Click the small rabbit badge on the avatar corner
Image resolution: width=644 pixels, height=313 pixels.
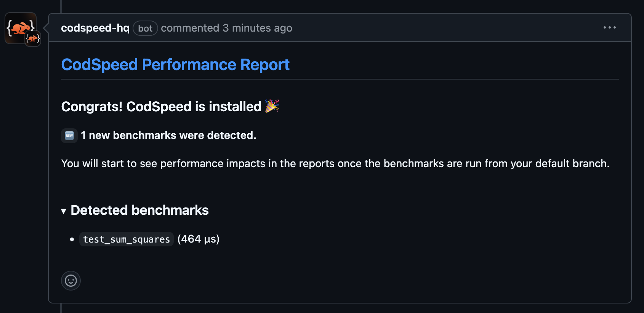click(32, 38)
